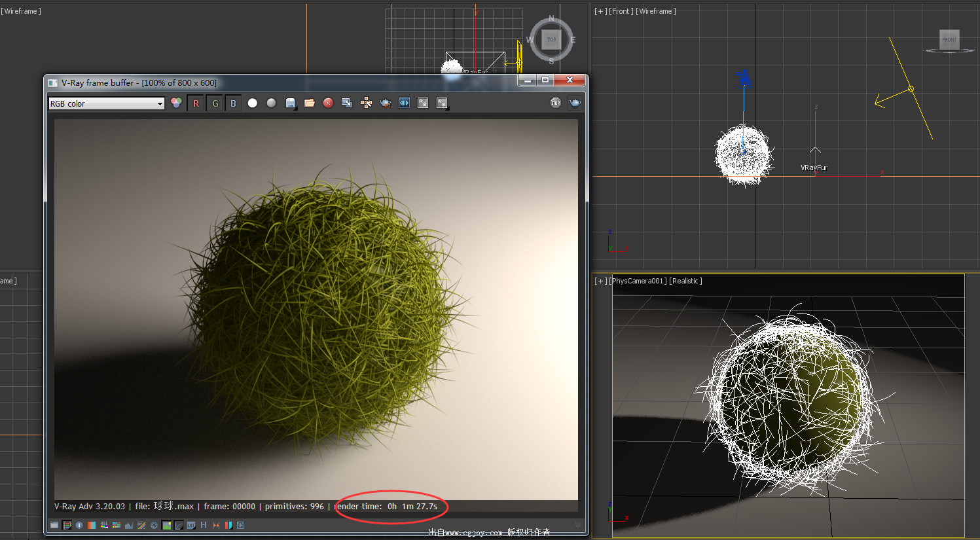The image size is (980, 540).
Task: Toggle sRGB curve display icon
Action: 179,525
